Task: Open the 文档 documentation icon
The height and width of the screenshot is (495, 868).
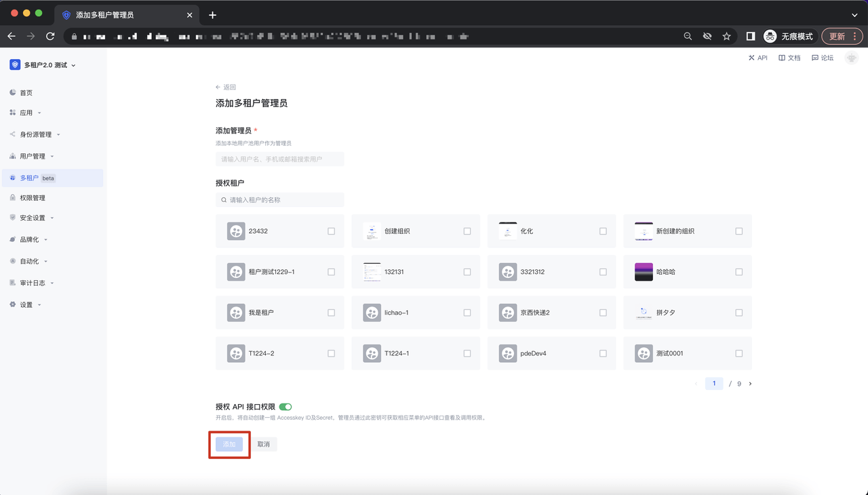Action: tap(782, 58)
